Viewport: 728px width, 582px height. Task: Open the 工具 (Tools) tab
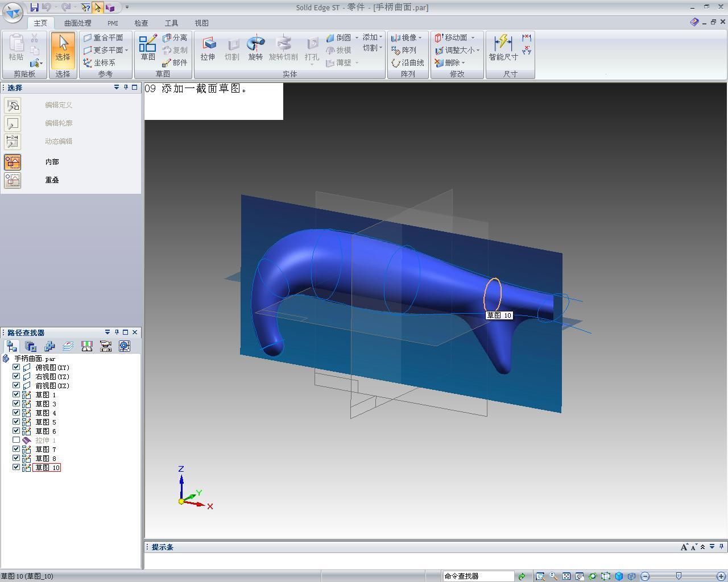tap(171, 23)
